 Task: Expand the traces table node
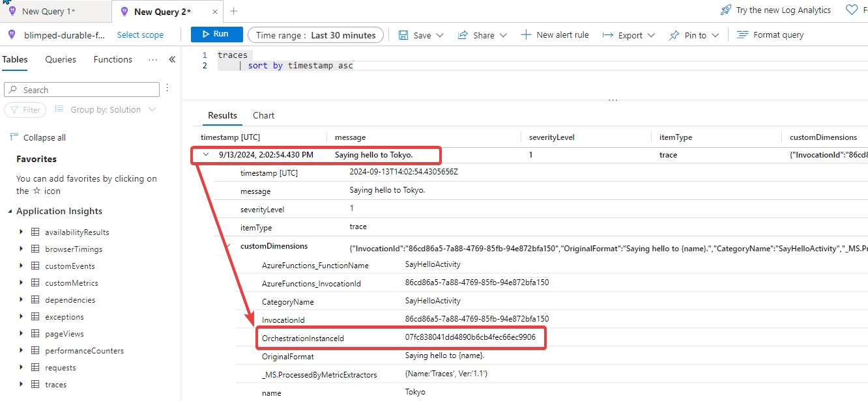click(22, 385)
